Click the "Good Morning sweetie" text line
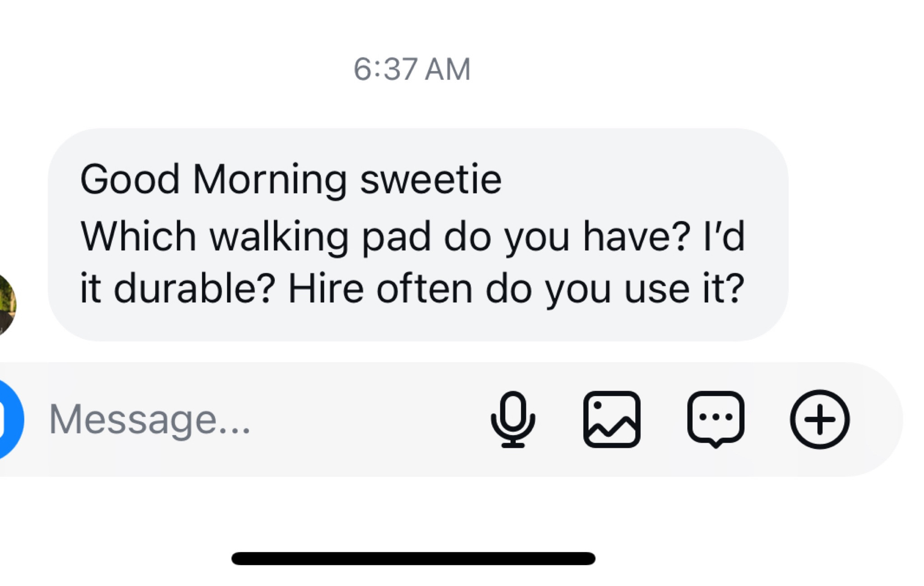Screen dimensions: 924x586 click(291, 180)
